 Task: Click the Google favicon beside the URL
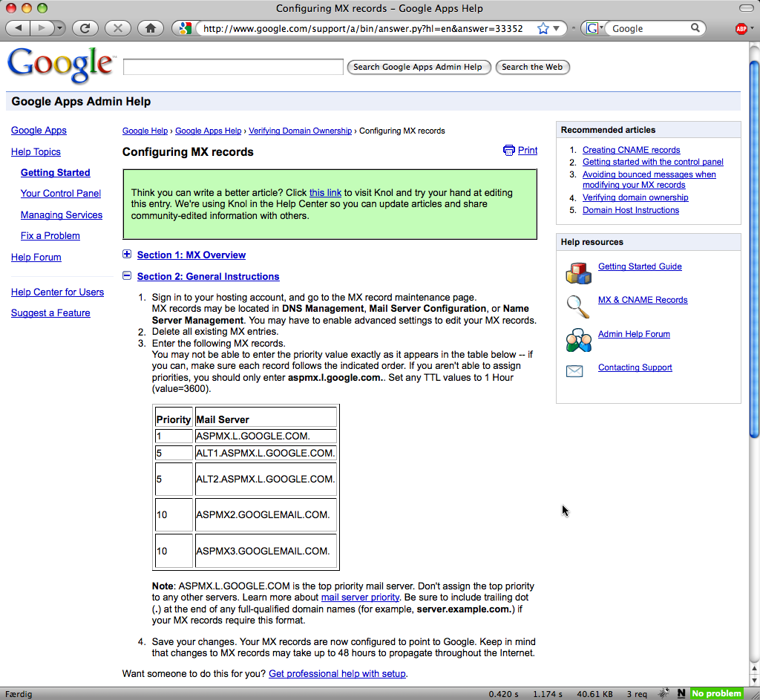tap(185, 28)
